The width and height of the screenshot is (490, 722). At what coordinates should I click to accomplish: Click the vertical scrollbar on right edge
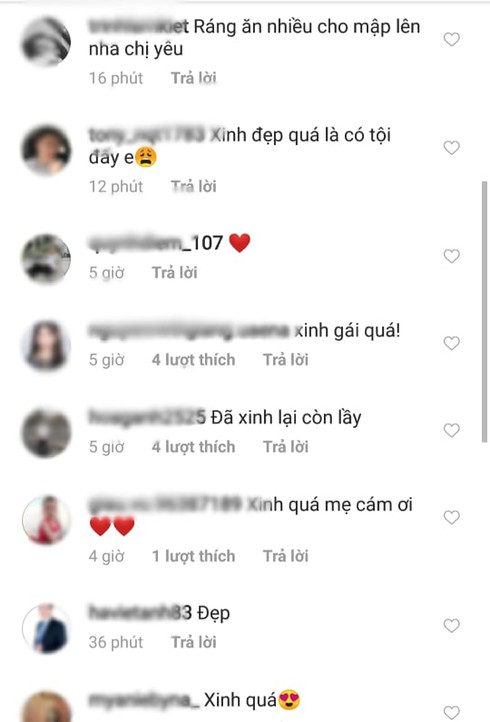[484, 312]
